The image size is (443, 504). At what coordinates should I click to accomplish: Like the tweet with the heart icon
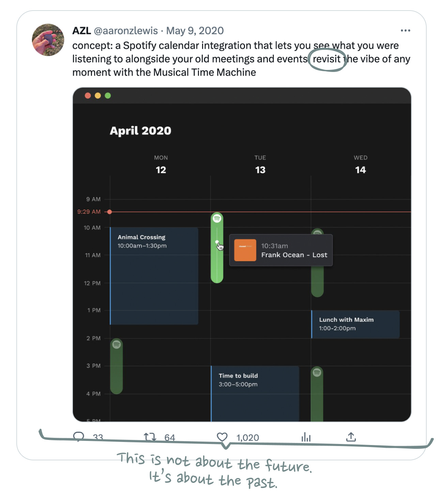click(222, 437)
